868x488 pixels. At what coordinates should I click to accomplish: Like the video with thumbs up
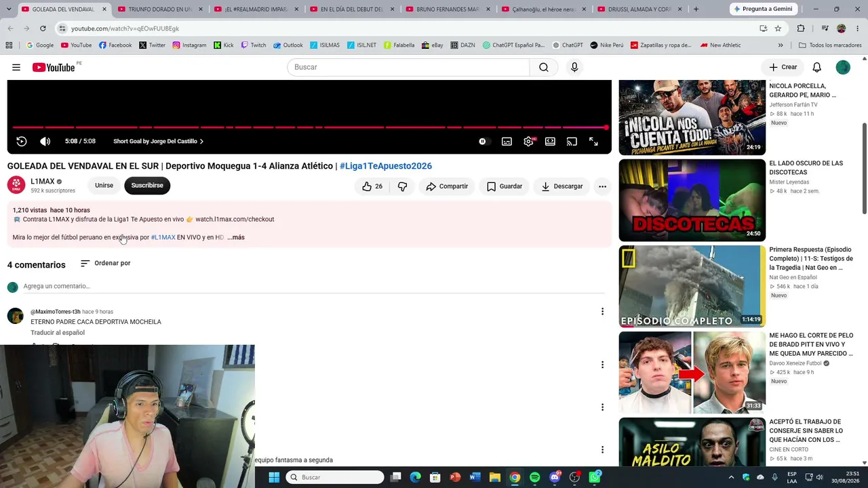[x=372, y=186]
